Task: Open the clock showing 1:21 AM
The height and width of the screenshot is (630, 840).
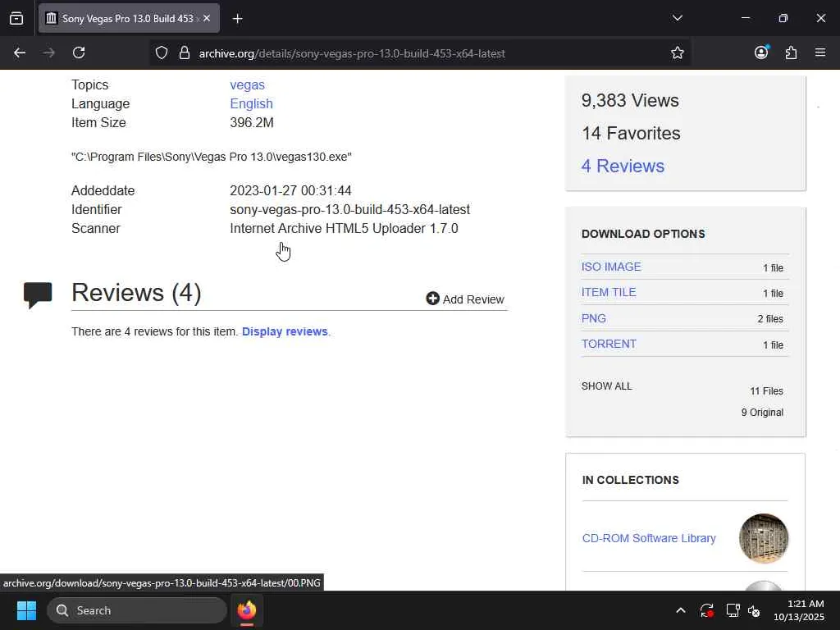Action: tap(799, 610)
